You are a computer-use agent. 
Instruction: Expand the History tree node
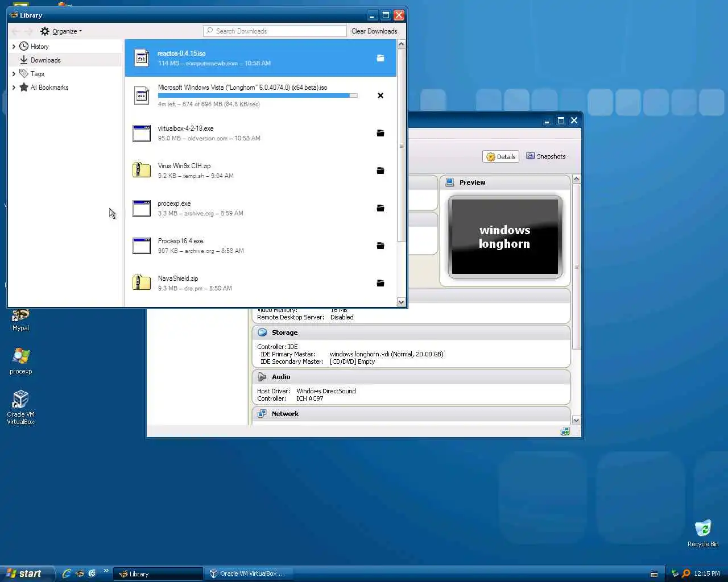tap(14, 47)
